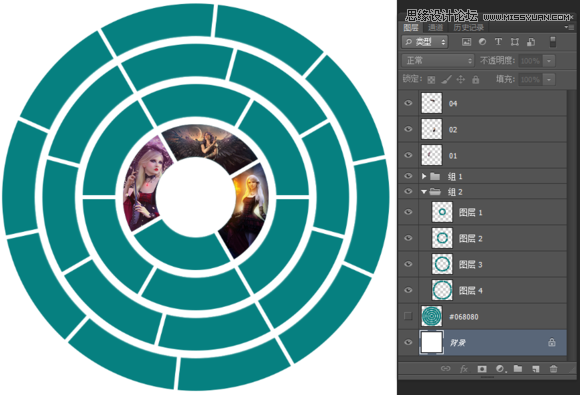
Task: Select the 背景 layer thumbnail
Action: 432,342
